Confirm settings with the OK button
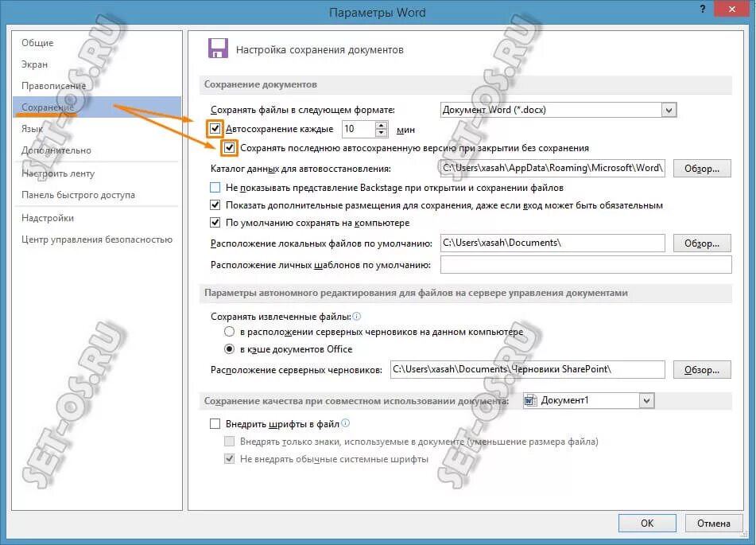This screenshot has width=756, height=545. coord(647,523)
